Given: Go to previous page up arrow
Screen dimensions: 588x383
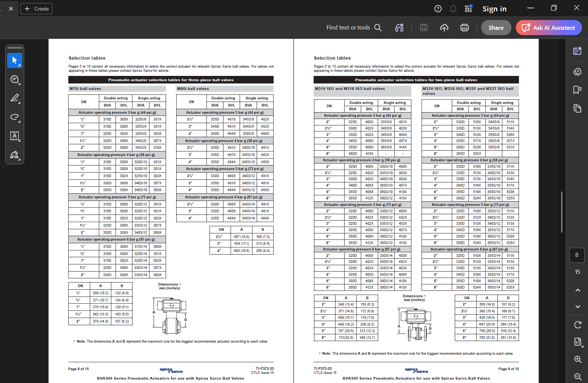Looking at the screenshot, I should (577, 290).
